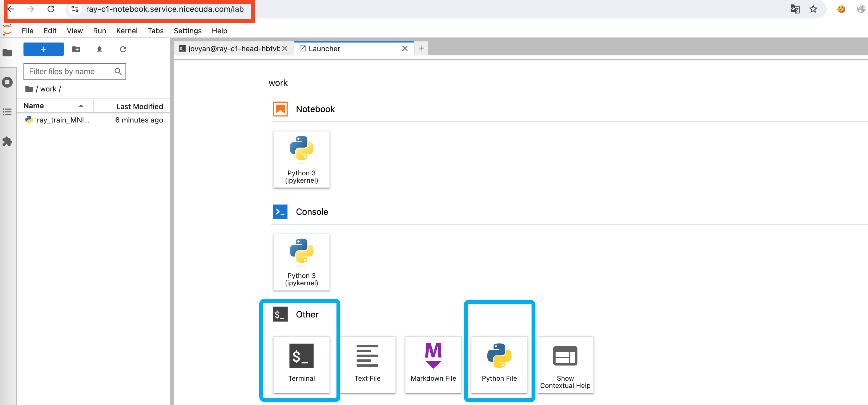The height and width of the screenshot is (405, 868).
Task: Toggle the file browser sidebar
Action: click(x=8, y=53)
